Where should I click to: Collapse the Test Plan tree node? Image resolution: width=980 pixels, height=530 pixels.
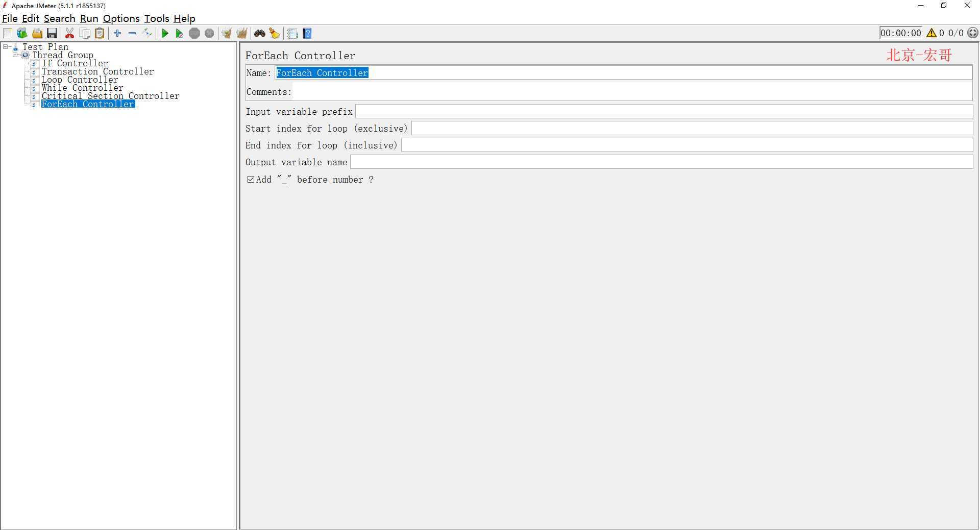click(5, 47)
